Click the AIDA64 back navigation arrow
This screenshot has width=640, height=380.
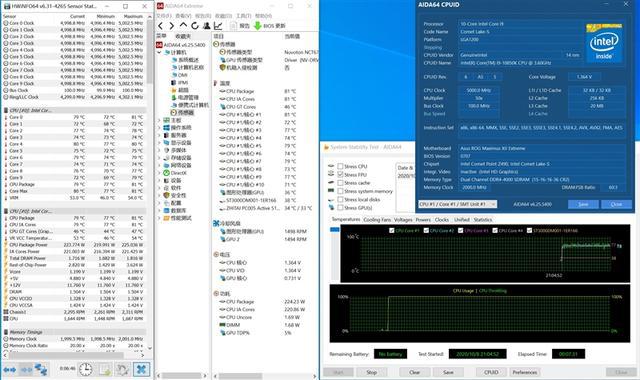click(161, 26)
